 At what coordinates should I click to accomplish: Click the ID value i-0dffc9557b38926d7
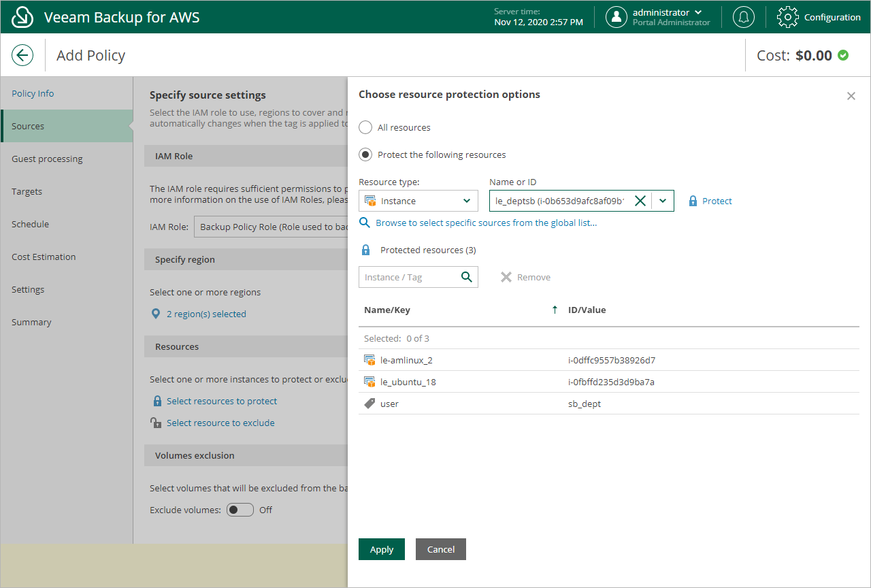612,360
